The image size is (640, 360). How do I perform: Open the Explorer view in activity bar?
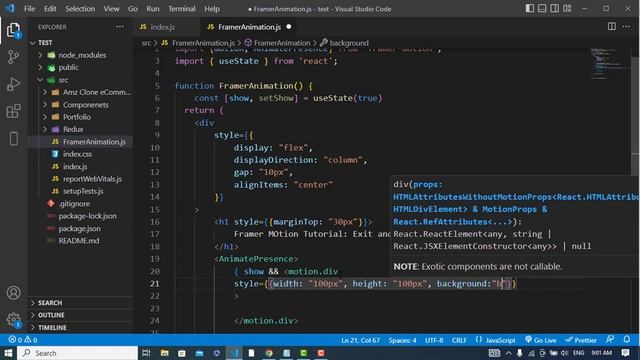coord(13,30)
